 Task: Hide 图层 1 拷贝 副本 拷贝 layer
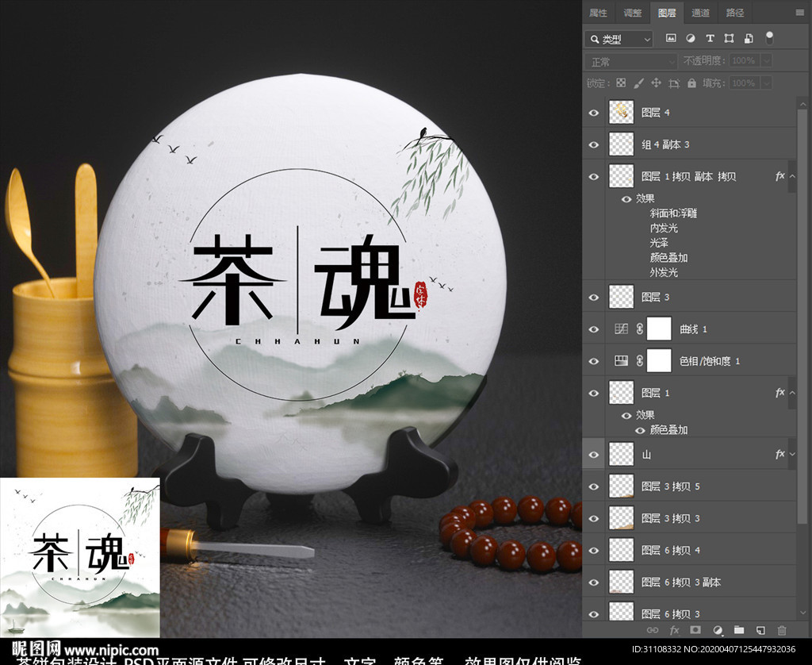pyautogui.click(x=594, y=177)
